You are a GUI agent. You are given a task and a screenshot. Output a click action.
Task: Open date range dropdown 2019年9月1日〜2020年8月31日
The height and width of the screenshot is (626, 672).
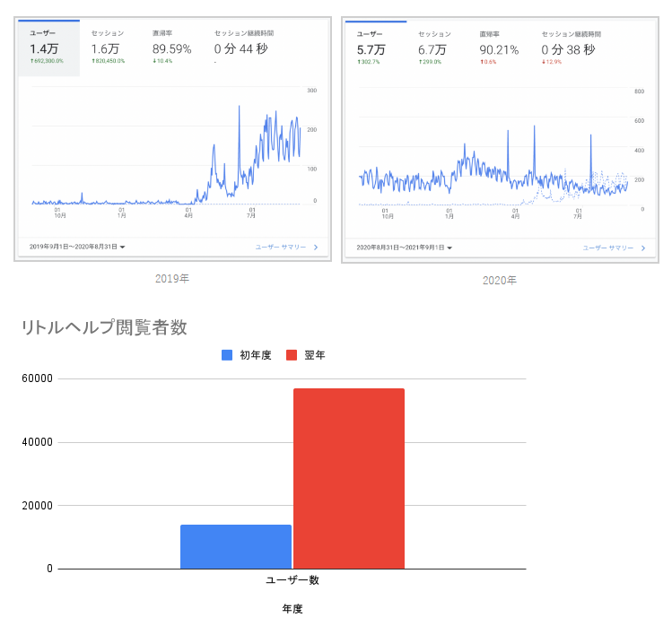click(x=77, y=247)
